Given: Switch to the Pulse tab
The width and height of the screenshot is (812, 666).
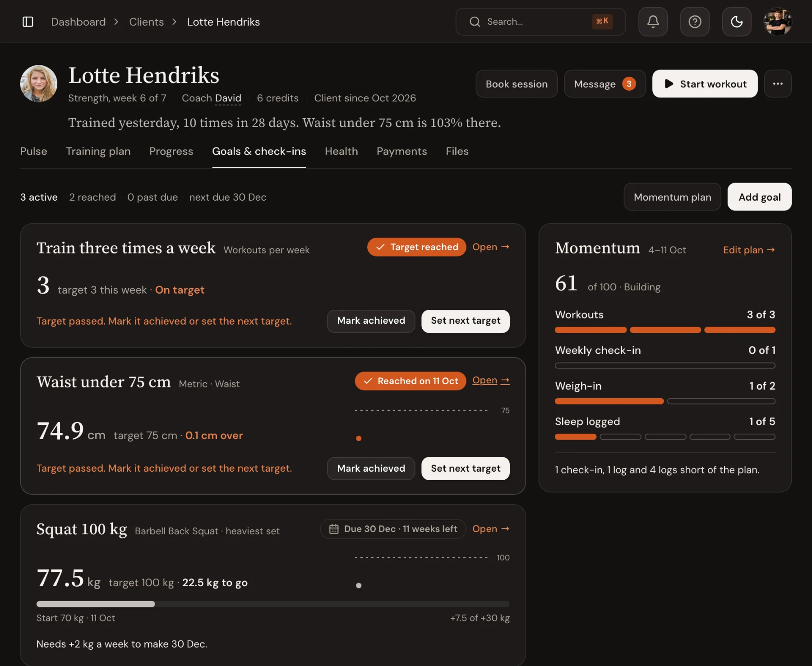Looking at the screenshot, I should coord(34,152).
